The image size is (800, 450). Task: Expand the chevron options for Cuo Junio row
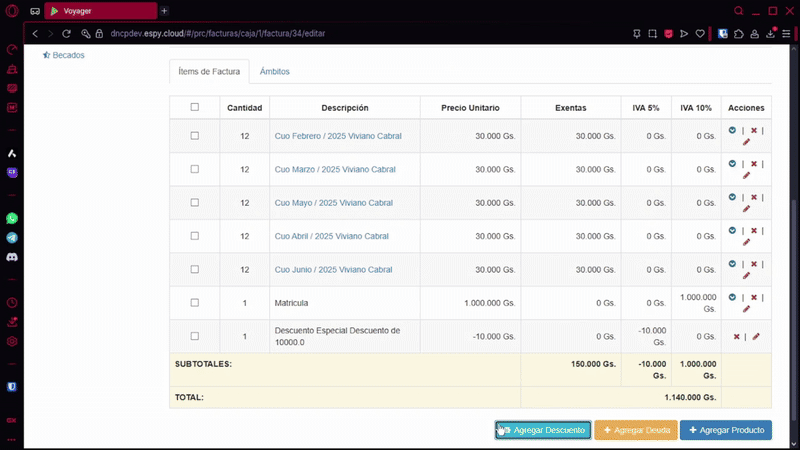point(732,264)
